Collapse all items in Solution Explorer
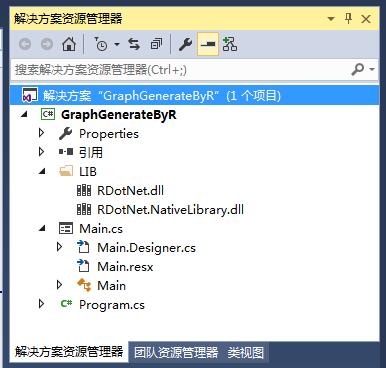This screenshot has height=368, width=386. 156,44
